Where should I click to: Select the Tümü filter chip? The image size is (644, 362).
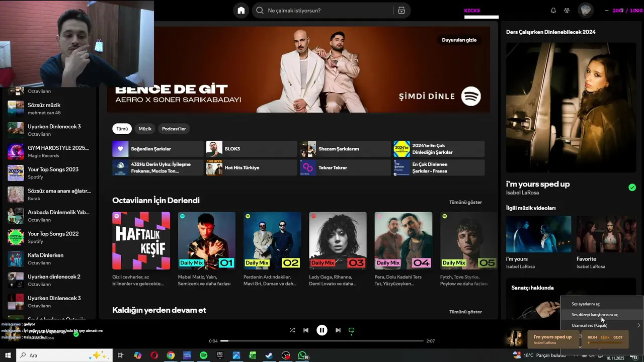(122, 129)
